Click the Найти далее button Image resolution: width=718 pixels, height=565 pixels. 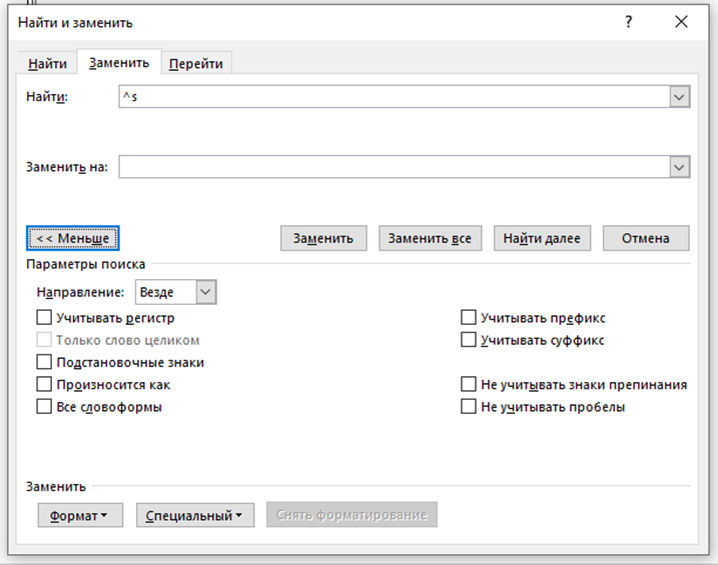(542, 238)
